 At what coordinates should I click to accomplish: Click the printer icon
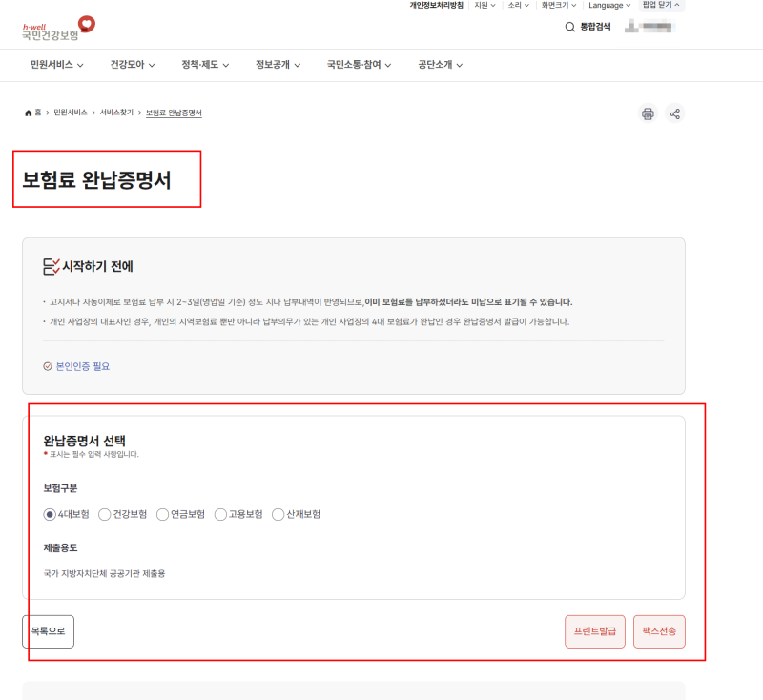click(x=648, y=113)
